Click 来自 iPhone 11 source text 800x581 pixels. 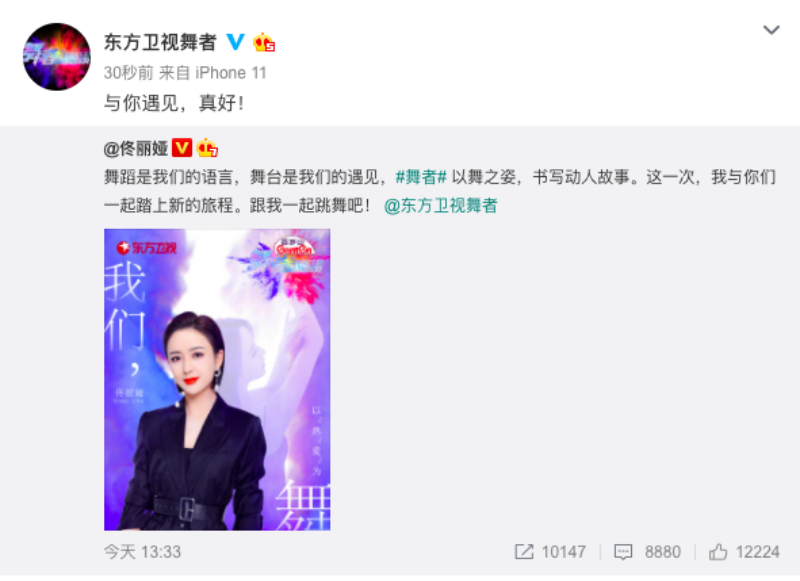tap(213, 73)
